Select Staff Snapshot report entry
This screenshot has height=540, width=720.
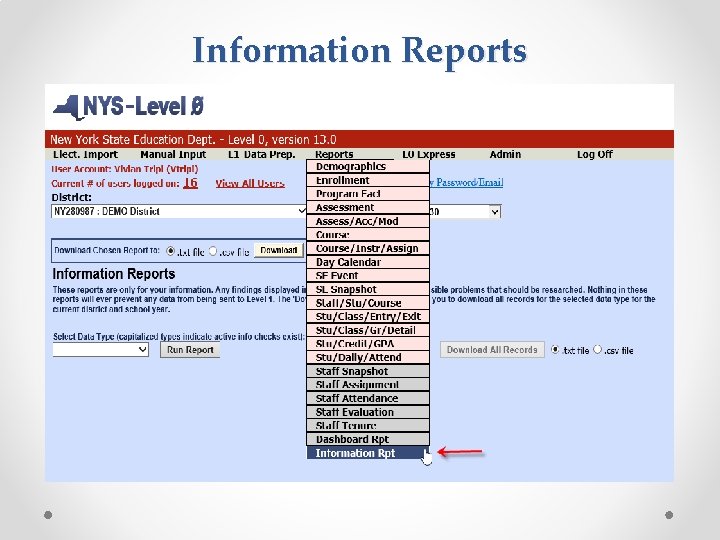[x=368, y=371]
